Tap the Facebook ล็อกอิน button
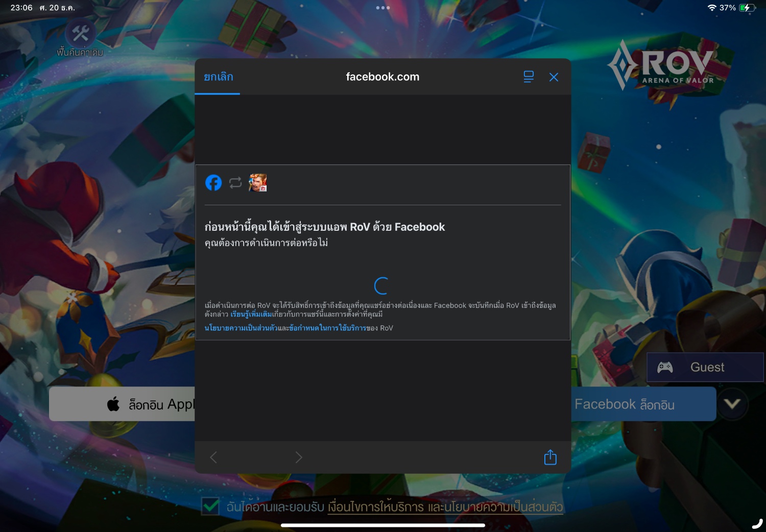The height and width of the screenshot is (532, 766). tap(643, 404)
